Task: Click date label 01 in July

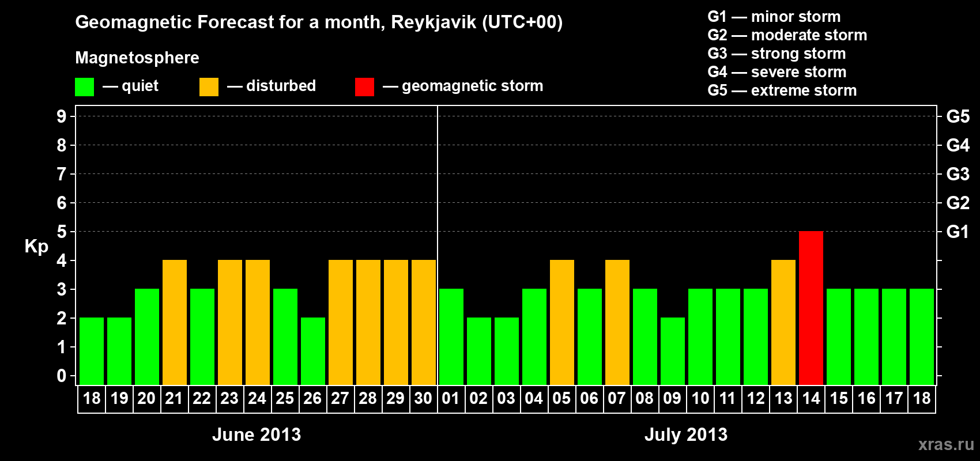Action: pos(451,399)
